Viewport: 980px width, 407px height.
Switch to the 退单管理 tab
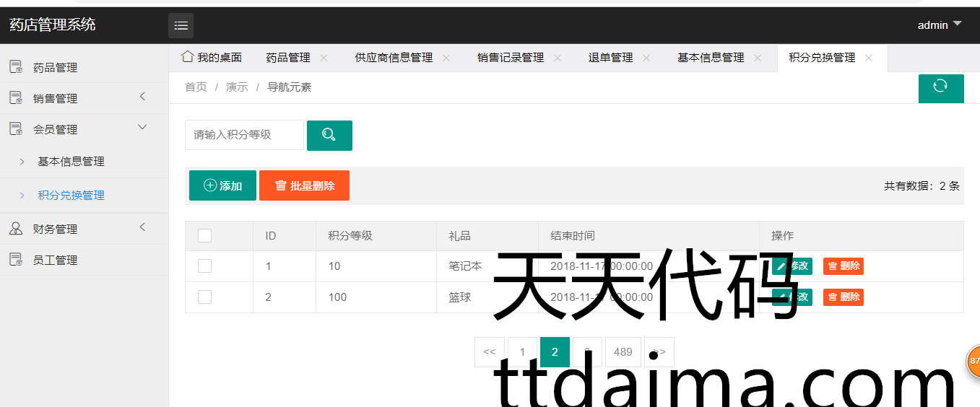coord(610,58)
